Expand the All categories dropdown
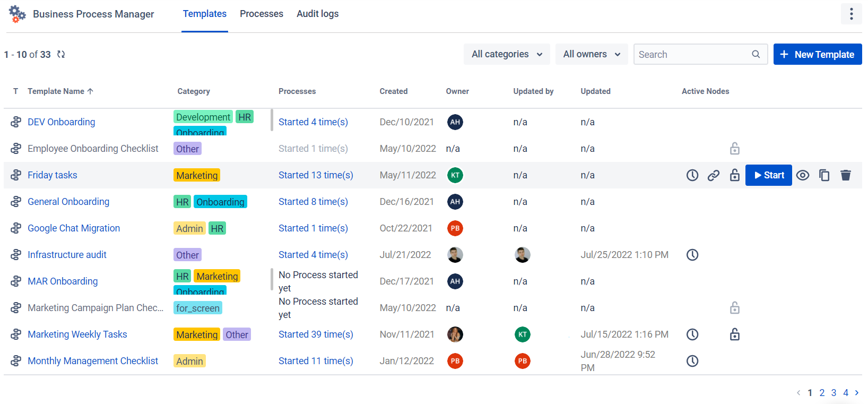Viewport: 868px width, 404px height. click(x=507, y=54)
